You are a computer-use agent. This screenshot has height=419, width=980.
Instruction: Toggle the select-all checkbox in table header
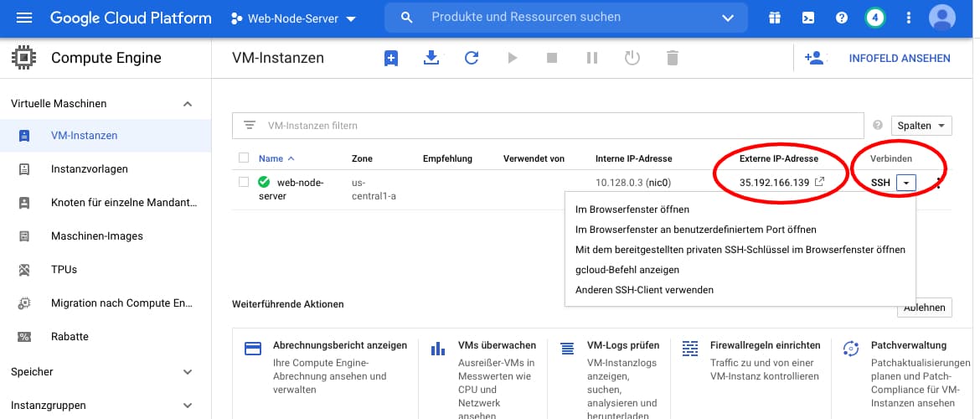click(244, 158)
